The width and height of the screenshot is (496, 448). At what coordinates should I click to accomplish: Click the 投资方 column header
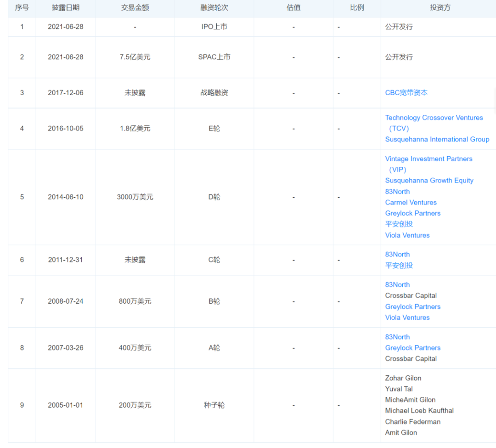[440, 8]
